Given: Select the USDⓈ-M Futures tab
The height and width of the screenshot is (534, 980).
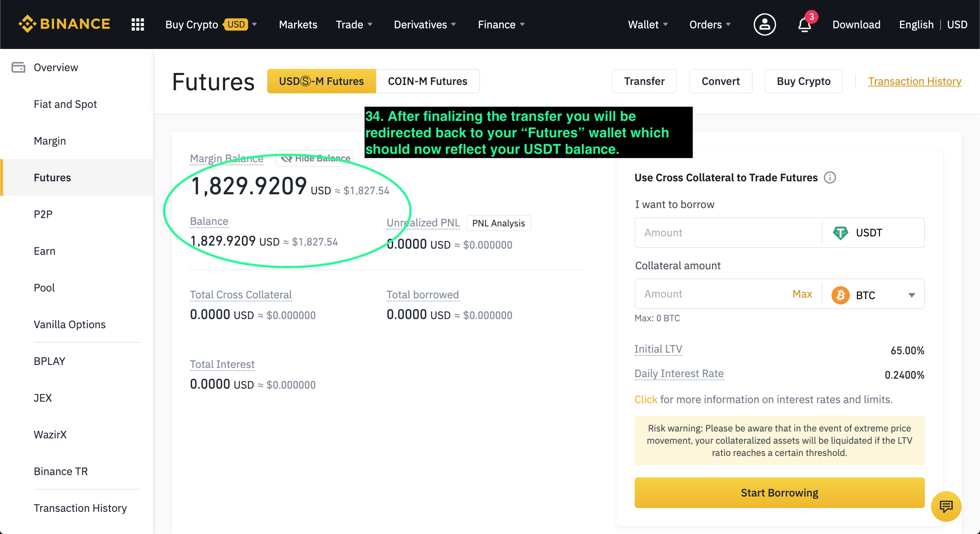Looking at the screenshot, I should click(x=322, y=81).
